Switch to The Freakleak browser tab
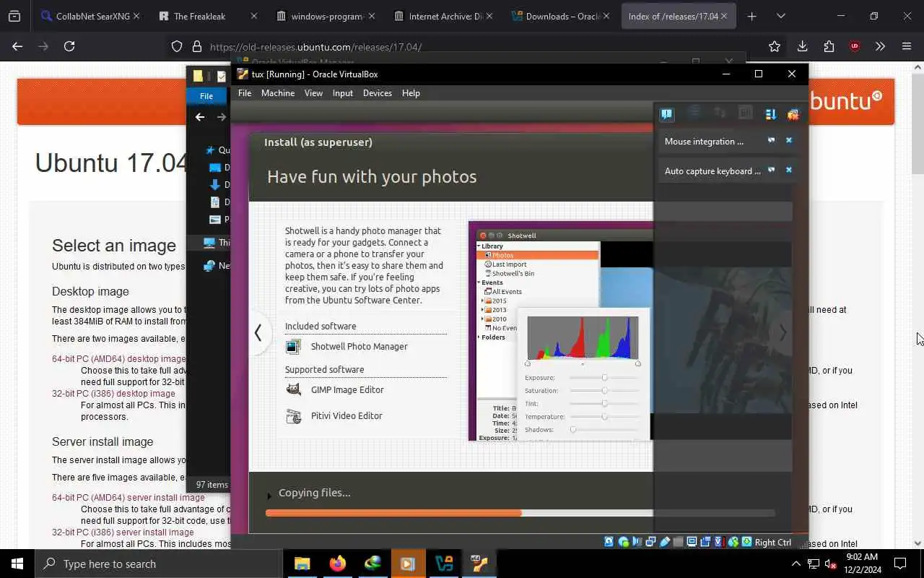 [208, 16]
